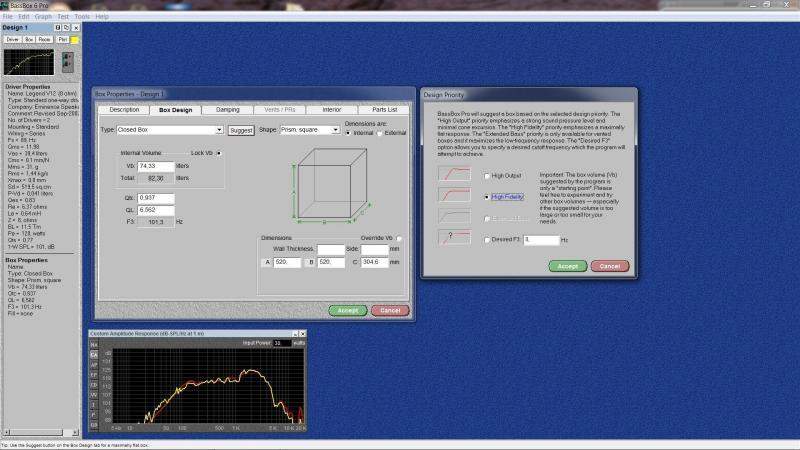The width and height of the screenshot is (800, 450).
Task: Click the AP graph button
Action: click(94, 366)
